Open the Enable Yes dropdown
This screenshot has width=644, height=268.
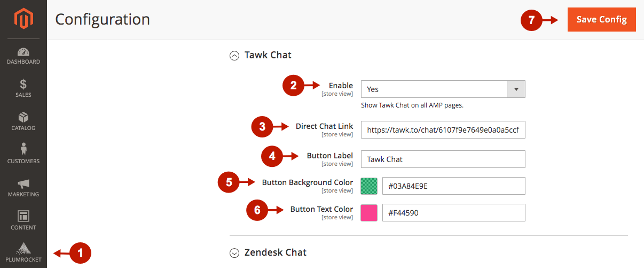434,89
